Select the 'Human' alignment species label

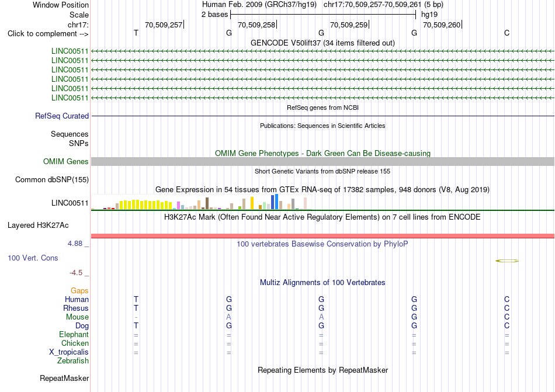(77, 299)
